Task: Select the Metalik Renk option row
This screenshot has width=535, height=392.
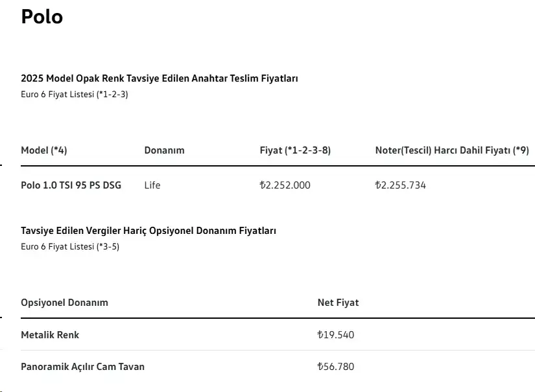Action: (x=278, y=335)
